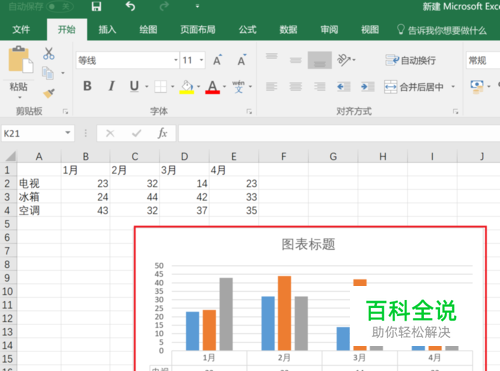Open the 审阅 tab
500x371 pixels.
[329, 30]
